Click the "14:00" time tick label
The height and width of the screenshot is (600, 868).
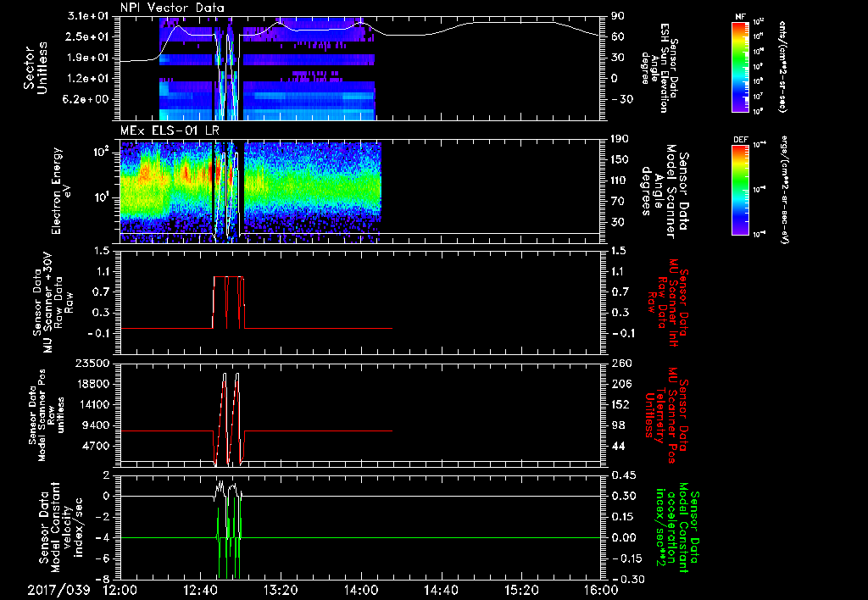pyautogui.click(x=361, y=590)
